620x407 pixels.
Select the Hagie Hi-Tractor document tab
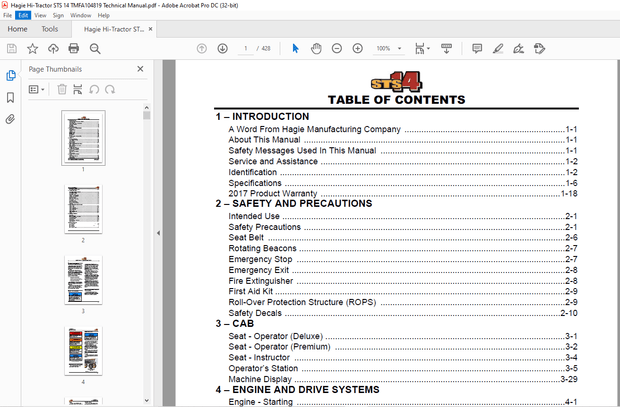tap(113, 29)
